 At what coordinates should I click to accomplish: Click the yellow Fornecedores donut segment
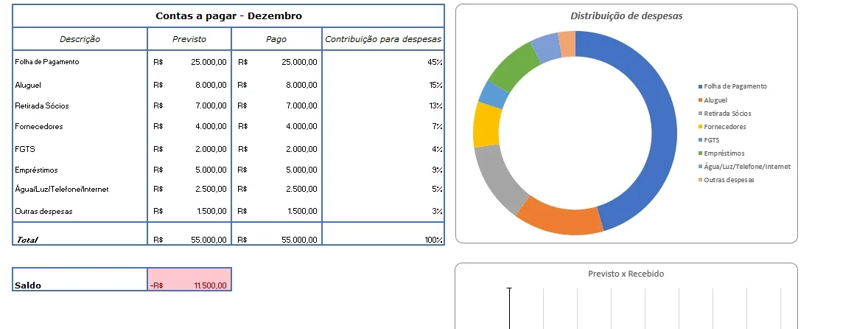[486, 125]
